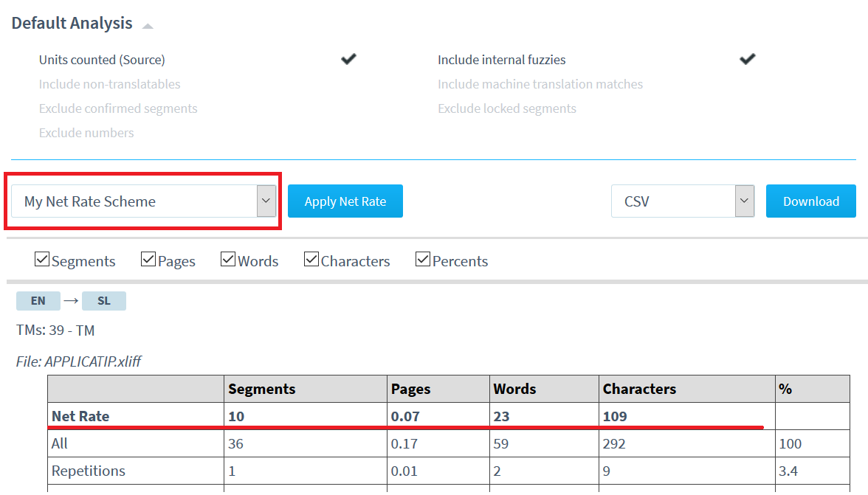Click Include machine translation matches option
868x495 pixels.
540,84
